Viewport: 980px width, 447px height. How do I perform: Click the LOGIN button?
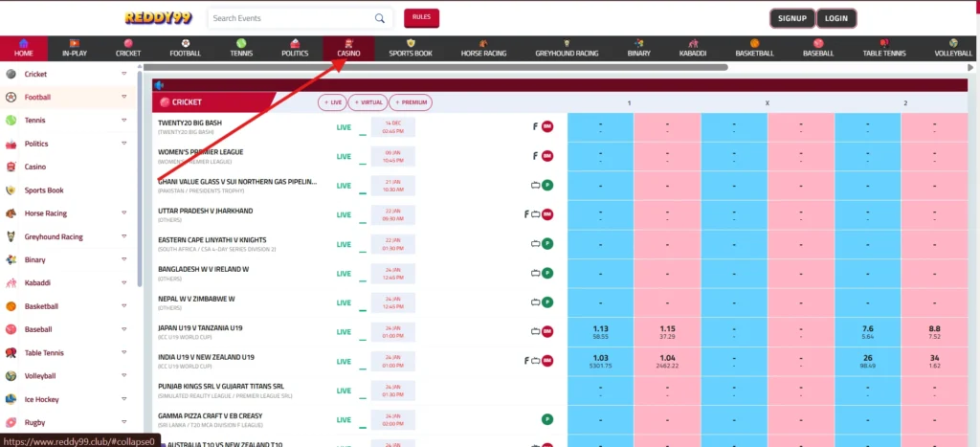836,18
